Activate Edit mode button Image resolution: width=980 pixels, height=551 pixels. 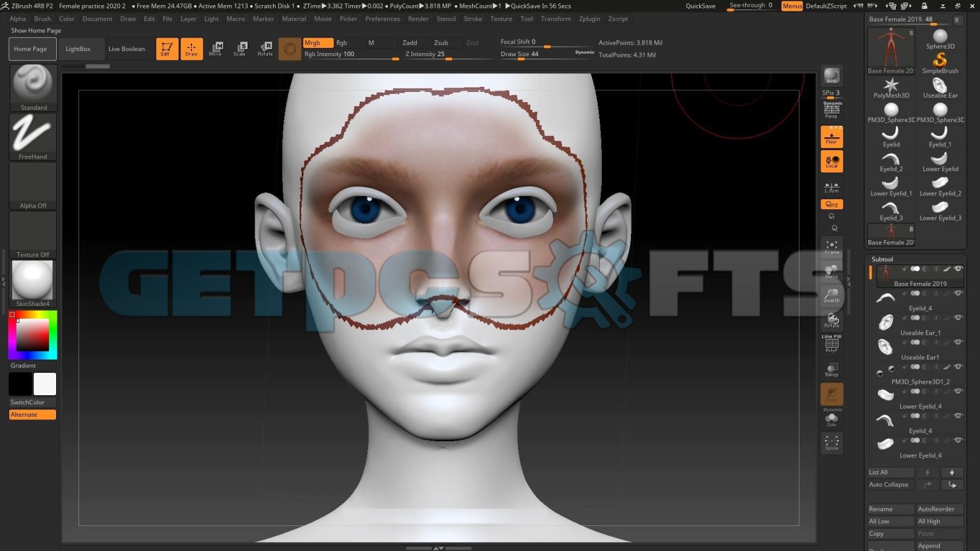point(167,49)
